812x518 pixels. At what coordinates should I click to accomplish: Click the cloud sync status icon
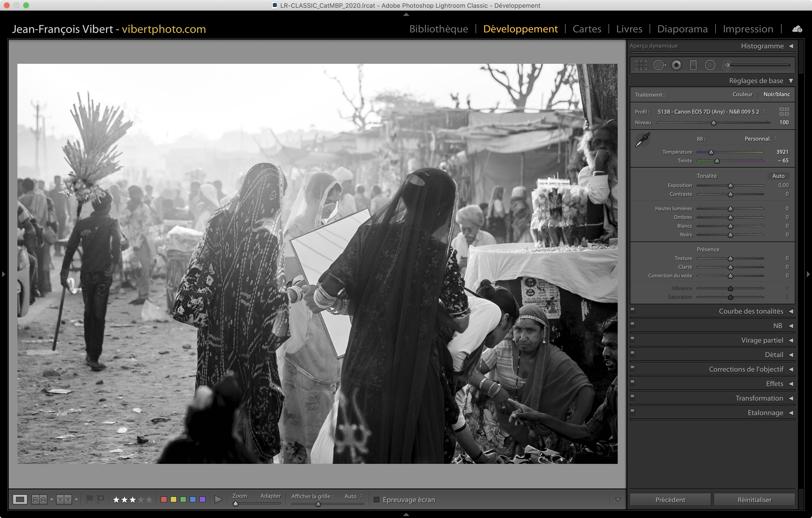(x=797, y=29)
